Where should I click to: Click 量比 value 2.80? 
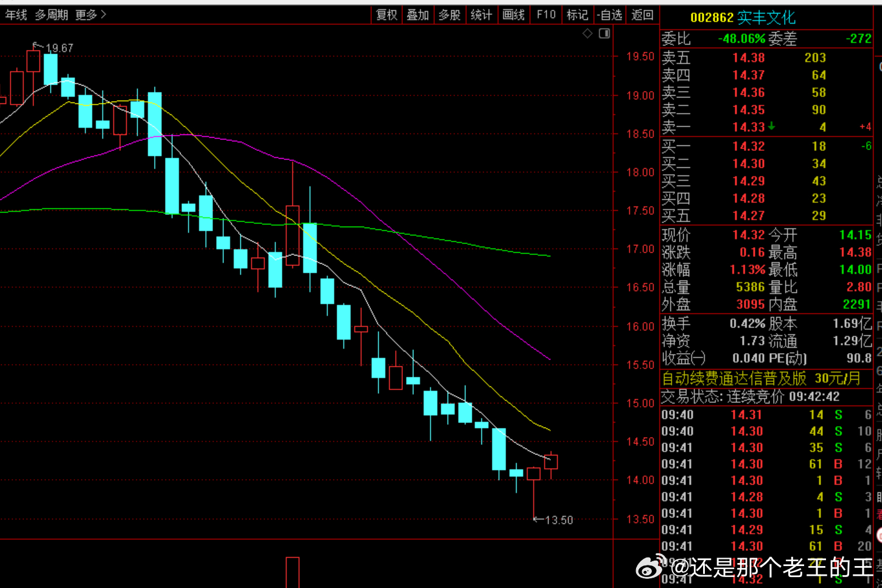point(859,287)
